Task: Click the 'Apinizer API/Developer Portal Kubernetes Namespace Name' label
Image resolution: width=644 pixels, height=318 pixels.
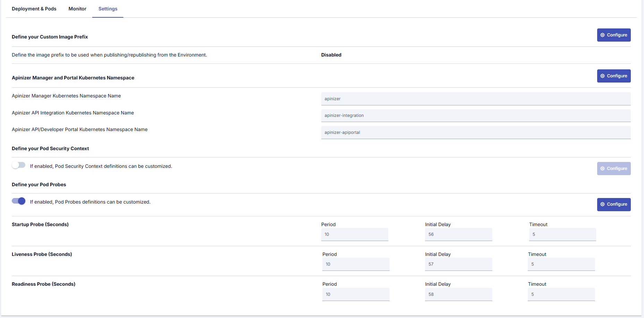Action: (80, 129)
